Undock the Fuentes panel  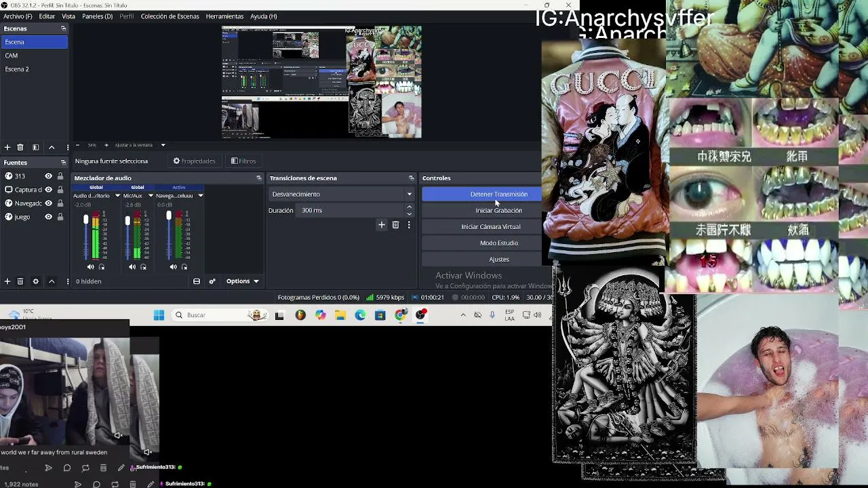63,163
